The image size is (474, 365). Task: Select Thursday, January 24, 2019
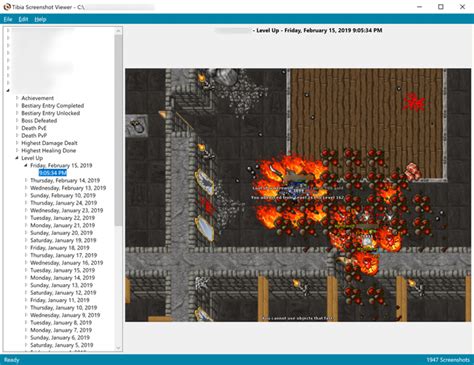[64, 203]
